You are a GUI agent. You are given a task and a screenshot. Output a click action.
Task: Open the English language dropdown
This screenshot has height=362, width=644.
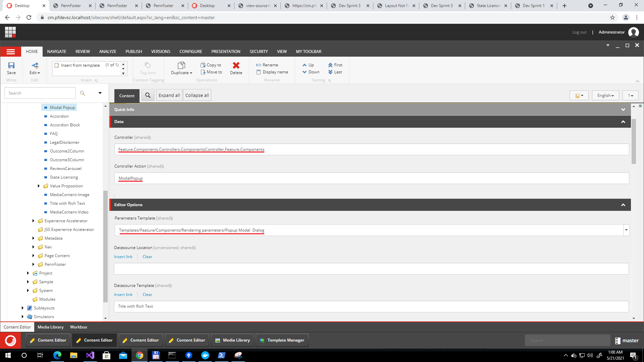pos(605,96)
